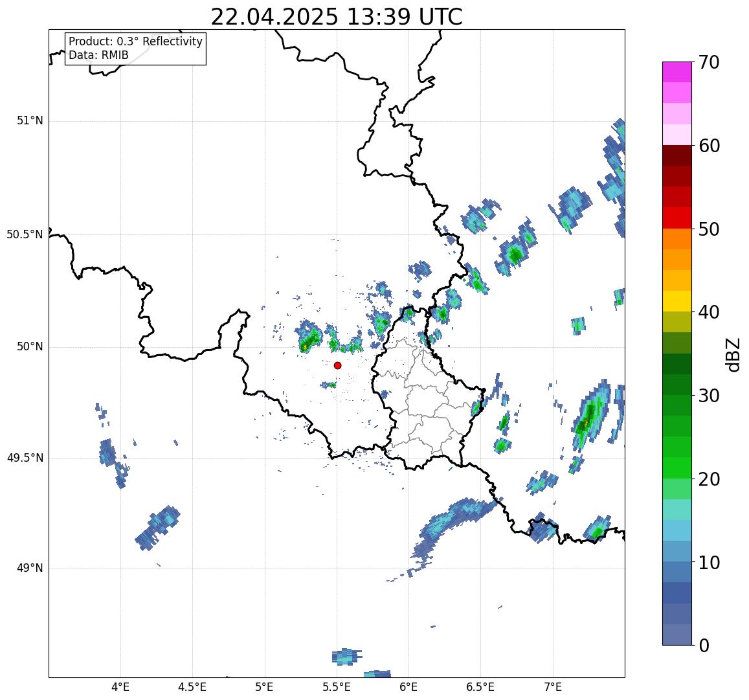Image resolution: width=749 pixels, height=700 pixels.
Task: Click the 49.5°N latitude label
Action: (25, 458)
